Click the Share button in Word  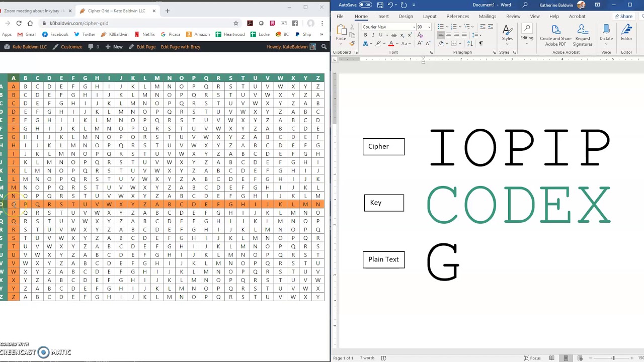623,16
